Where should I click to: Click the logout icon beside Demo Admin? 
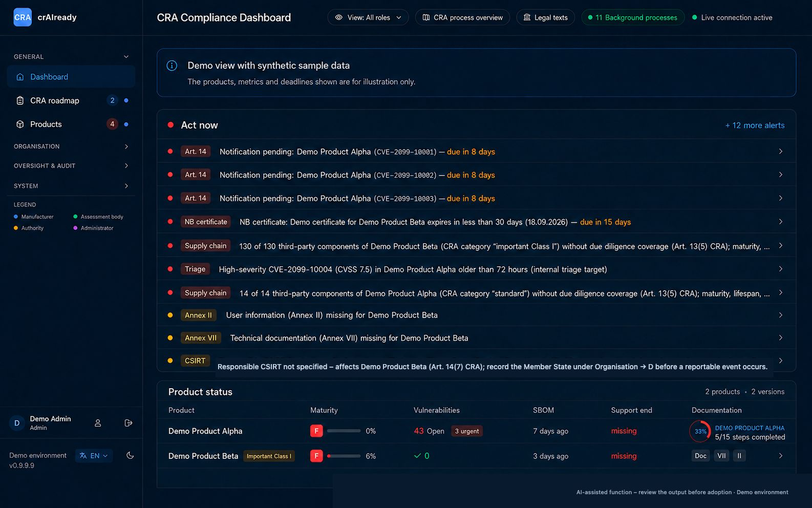coord(129,423)
